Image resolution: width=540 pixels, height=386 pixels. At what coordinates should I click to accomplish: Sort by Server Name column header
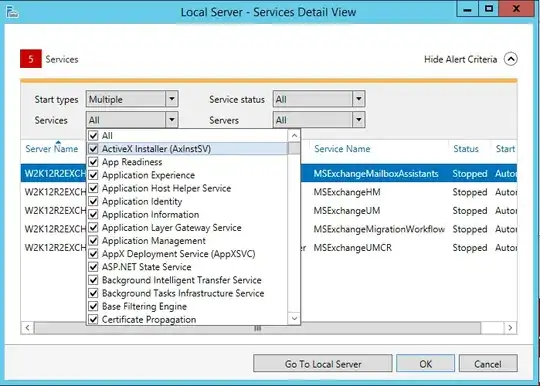point(52,149)
